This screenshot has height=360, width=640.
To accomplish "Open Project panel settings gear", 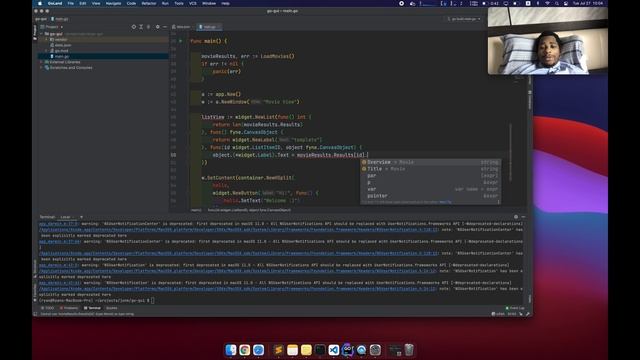I will tap(158, 27).
